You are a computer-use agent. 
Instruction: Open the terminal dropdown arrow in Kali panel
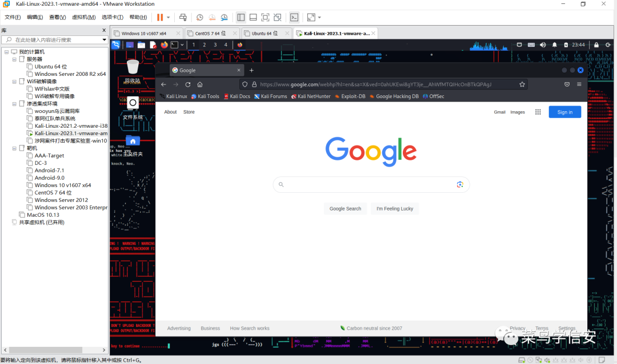pos(182,45)
